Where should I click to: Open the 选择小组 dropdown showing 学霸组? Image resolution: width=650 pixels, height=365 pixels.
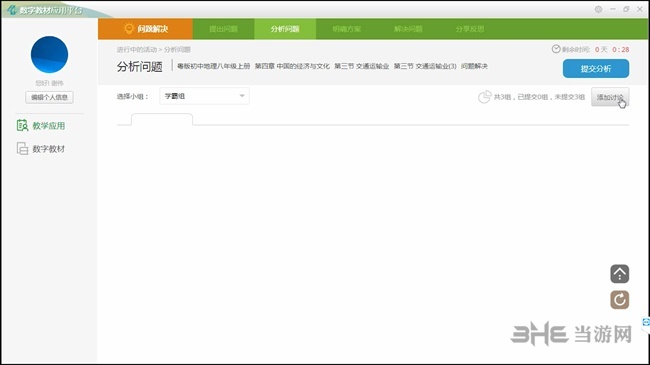coord(204,96)
